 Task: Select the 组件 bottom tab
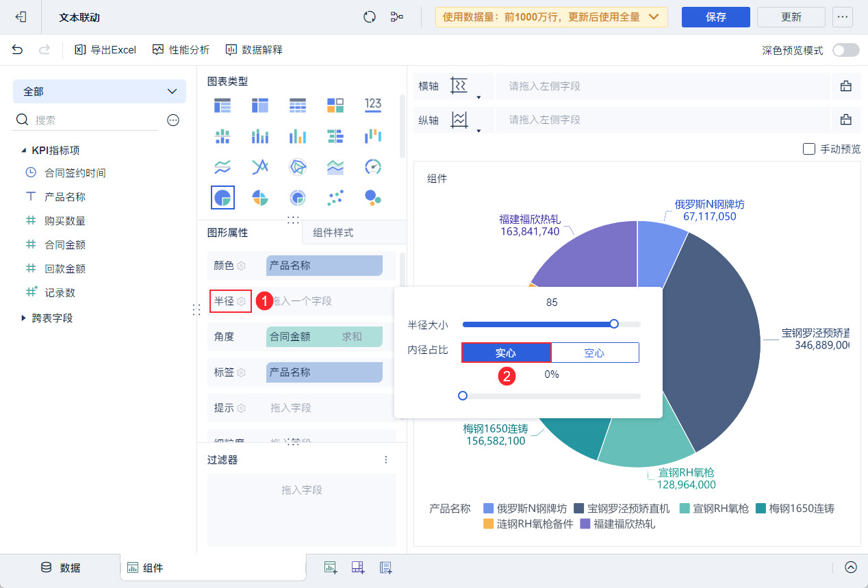tap(213, 567)
